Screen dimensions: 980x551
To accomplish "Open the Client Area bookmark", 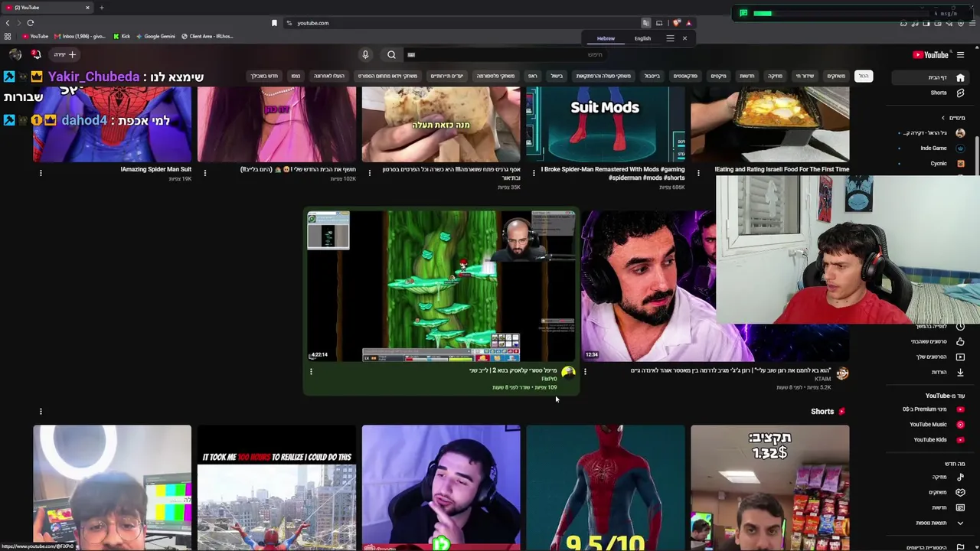I will [207, 36].
